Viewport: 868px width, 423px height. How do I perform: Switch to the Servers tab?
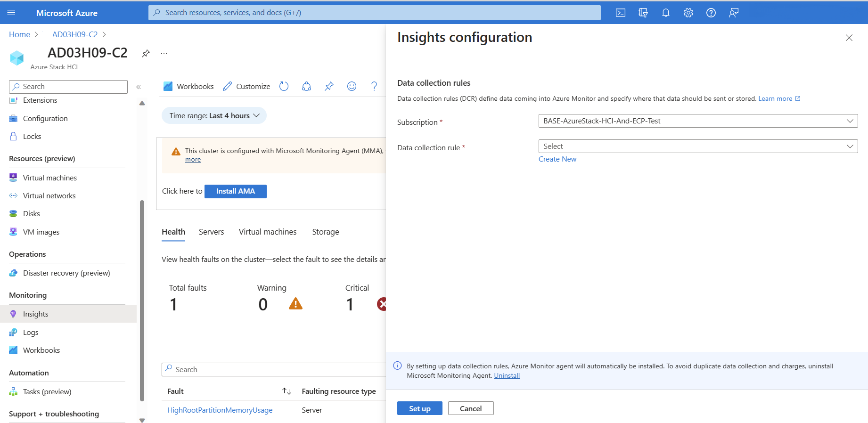coord(211,232)
